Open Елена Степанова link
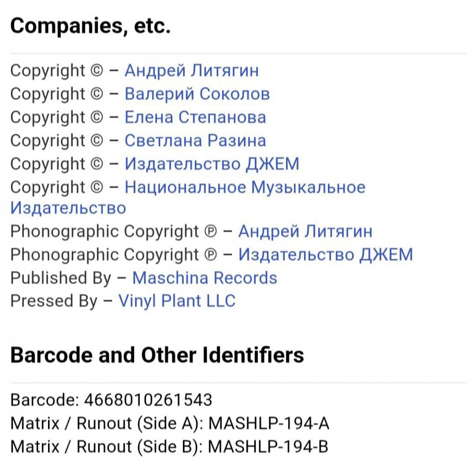 (x=195, y=117)
